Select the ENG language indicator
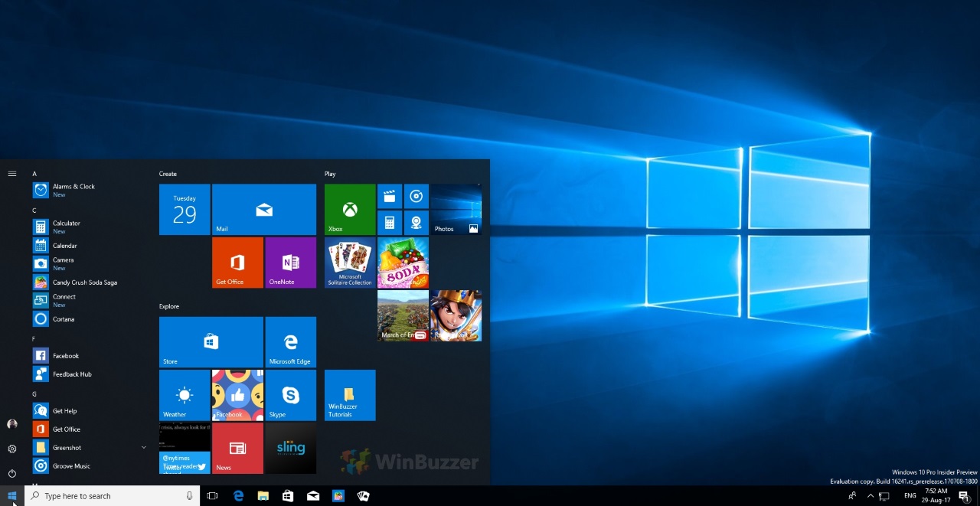Viewport: 980px width, 506px height. (909, 495)
